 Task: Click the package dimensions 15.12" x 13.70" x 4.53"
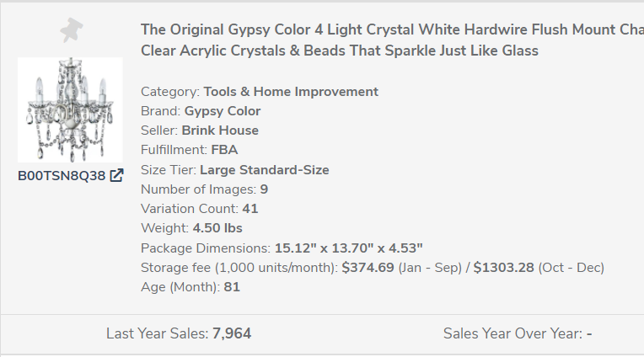pos(349,248)
